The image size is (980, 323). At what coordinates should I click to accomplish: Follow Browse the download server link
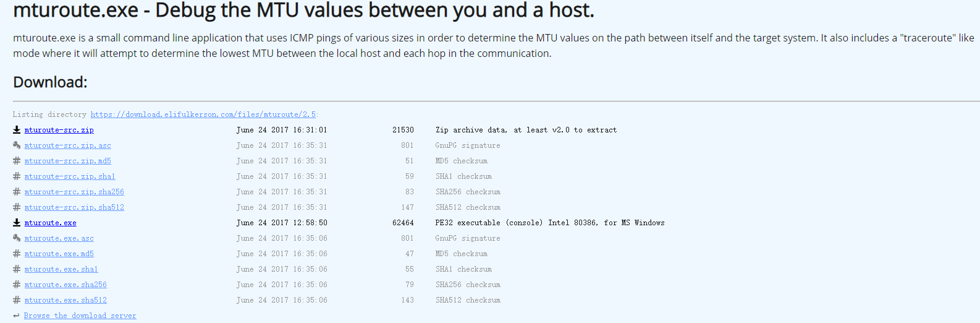[80, 316]
